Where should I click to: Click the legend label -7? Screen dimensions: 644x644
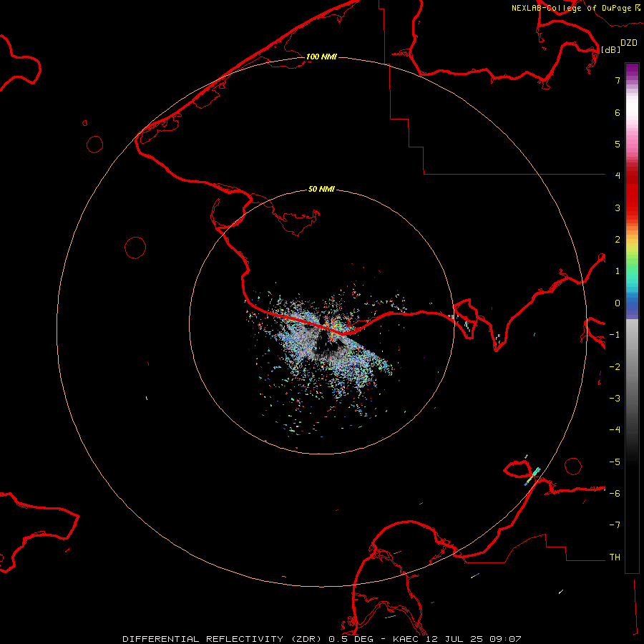(x=615, y=525)
